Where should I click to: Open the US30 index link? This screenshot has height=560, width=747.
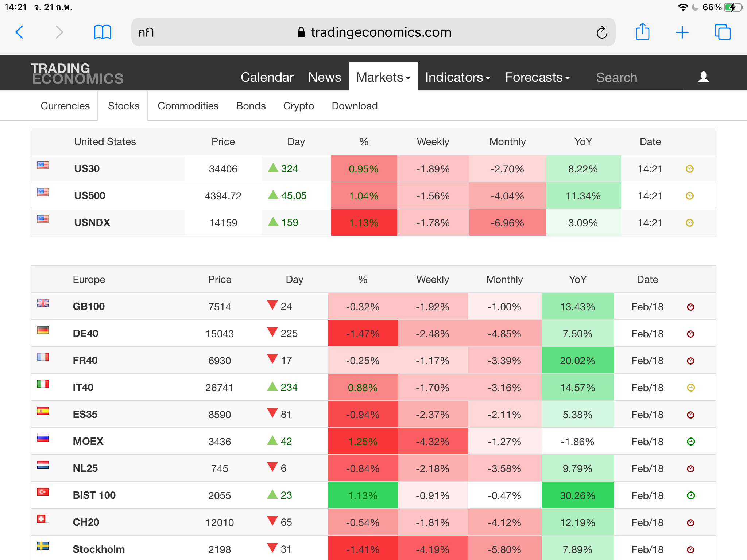coord(87,168)
